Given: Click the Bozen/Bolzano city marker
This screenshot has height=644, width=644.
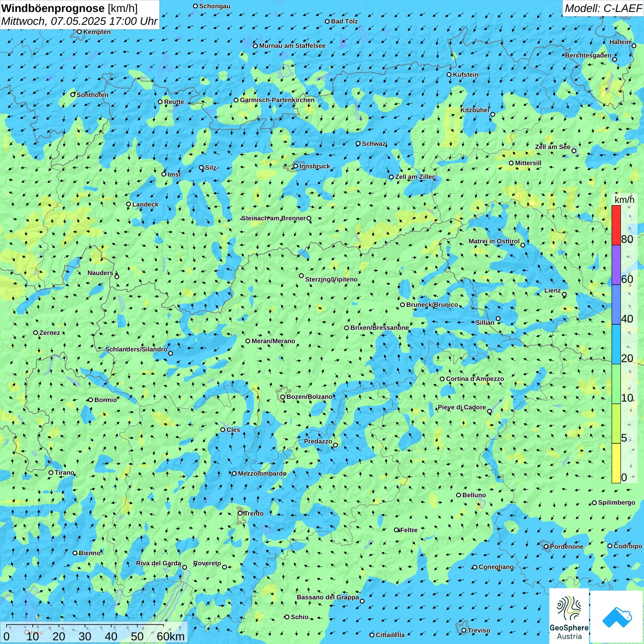Looking at the screenshot, I should pos(283,397).
